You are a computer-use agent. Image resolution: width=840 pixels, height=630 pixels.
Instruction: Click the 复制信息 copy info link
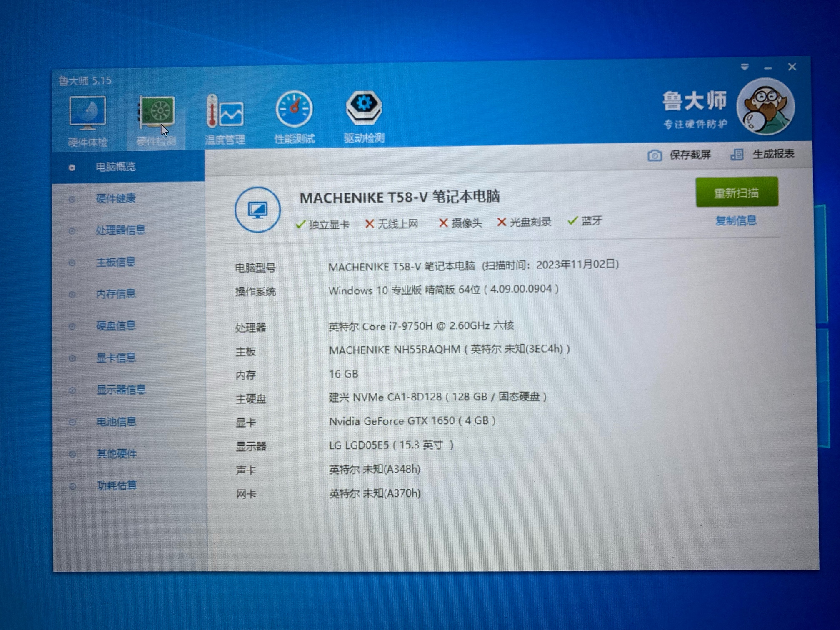[x=735, y=221]
